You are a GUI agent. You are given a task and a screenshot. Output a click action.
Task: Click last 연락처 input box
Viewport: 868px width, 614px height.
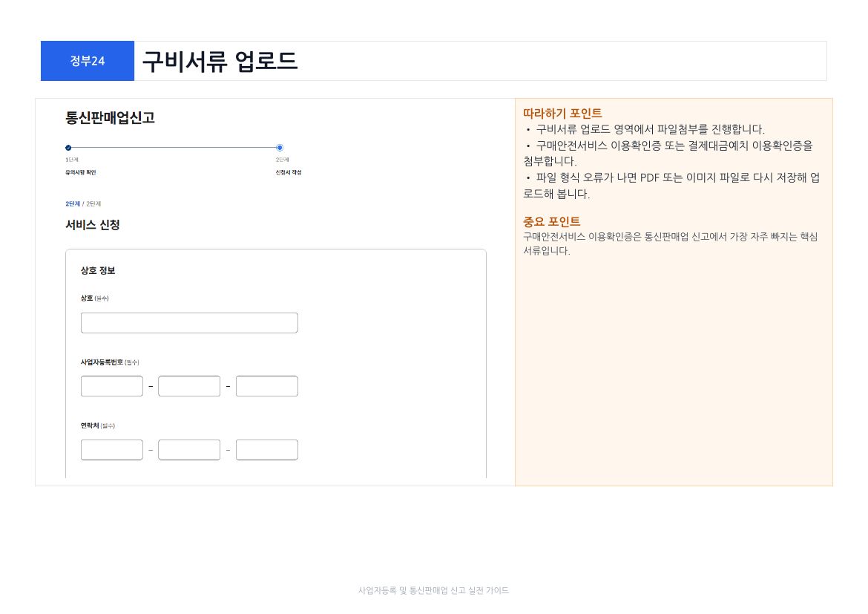(x=267, y=449)
